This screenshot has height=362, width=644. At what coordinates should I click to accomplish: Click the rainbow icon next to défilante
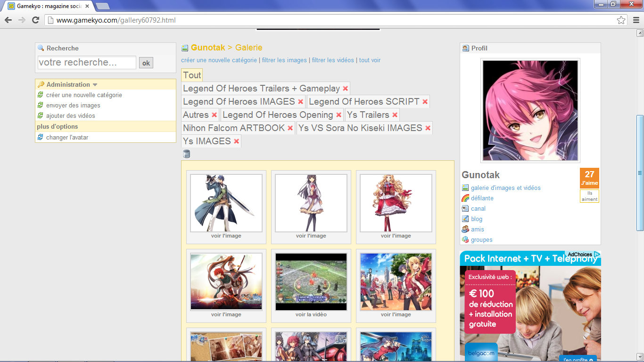[466, 198]
